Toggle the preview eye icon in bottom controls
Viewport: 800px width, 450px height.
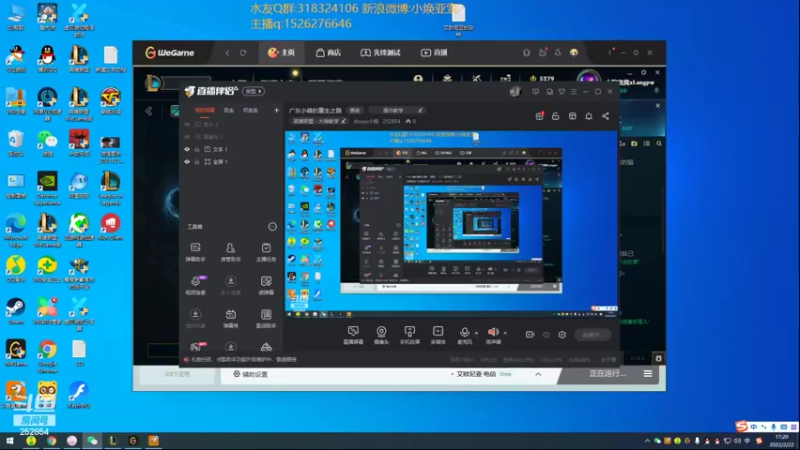point(546,335)
